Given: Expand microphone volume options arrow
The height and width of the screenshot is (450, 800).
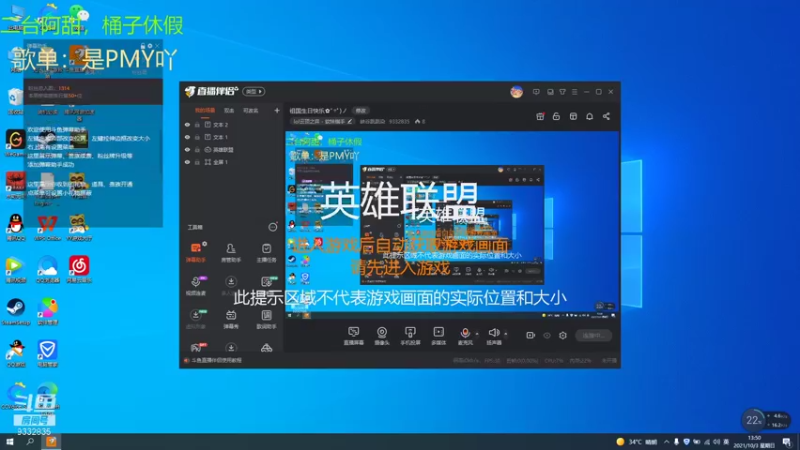Looking at the screenshot, I should [x=477, y=334].
